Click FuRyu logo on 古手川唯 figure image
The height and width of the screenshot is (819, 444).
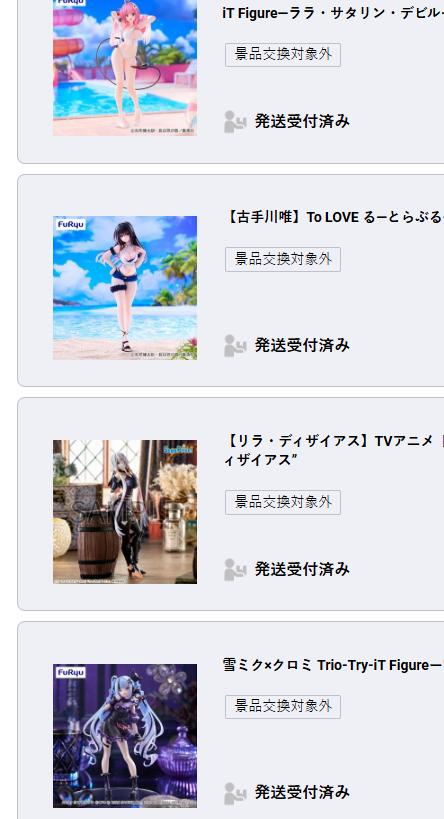point(71,225)
